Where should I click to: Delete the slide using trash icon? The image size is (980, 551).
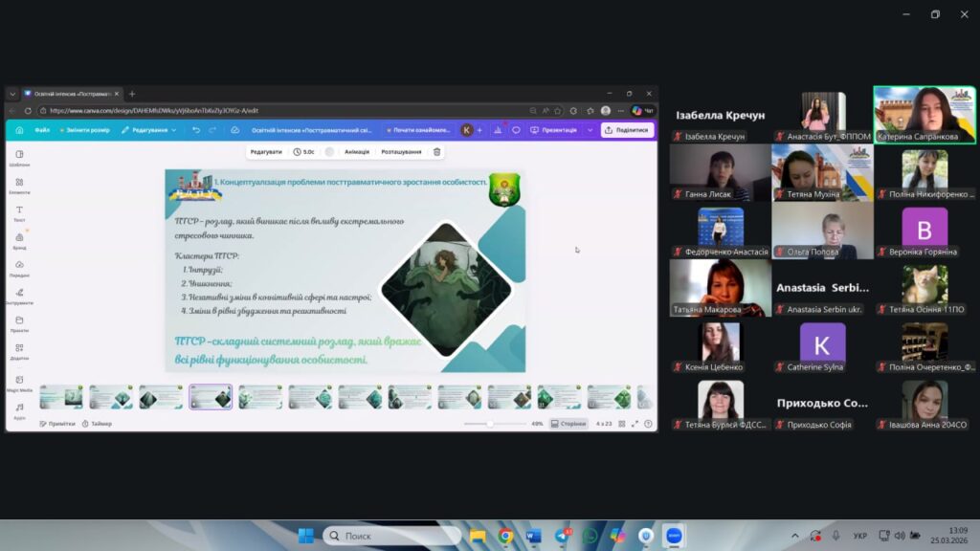pos(437,151)
